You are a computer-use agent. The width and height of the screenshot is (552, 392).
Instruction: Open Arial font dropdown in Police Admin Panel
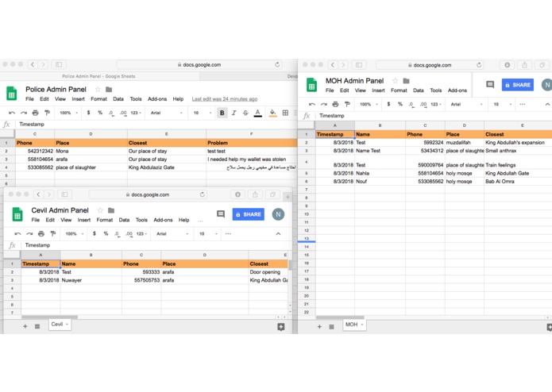(x=167, y=113)
